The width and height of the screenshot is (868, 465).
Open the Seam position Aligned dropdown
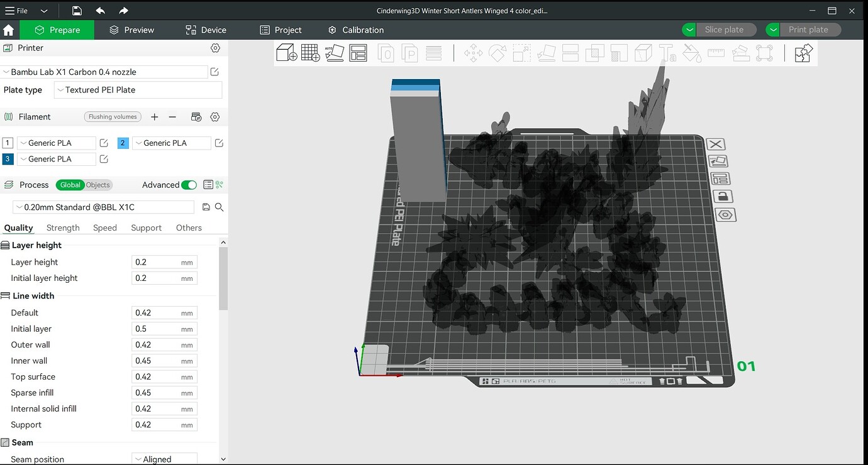164,459
